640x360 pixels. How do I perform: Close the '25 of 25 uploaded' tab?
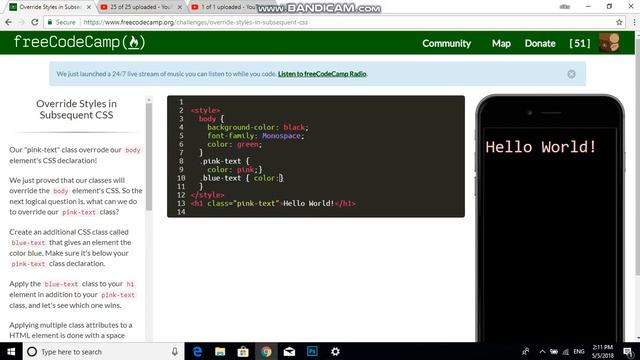pyautogui.click(x=180, y=7)
